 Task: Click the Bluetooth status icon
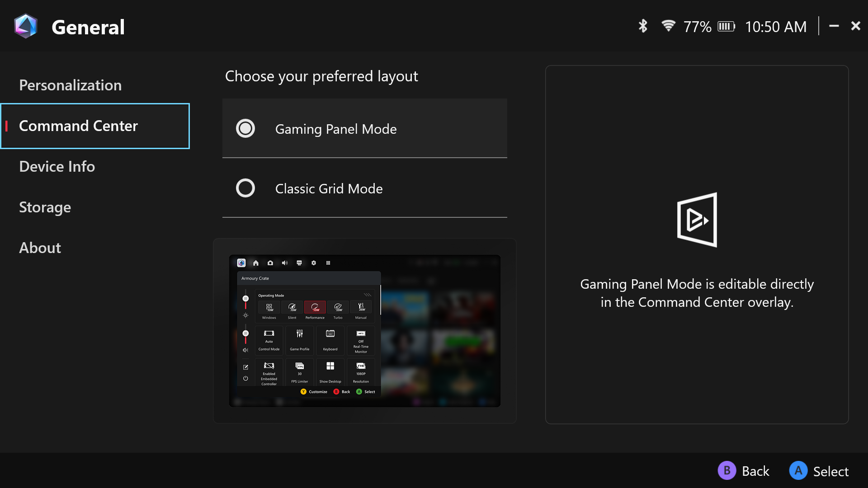642,26
